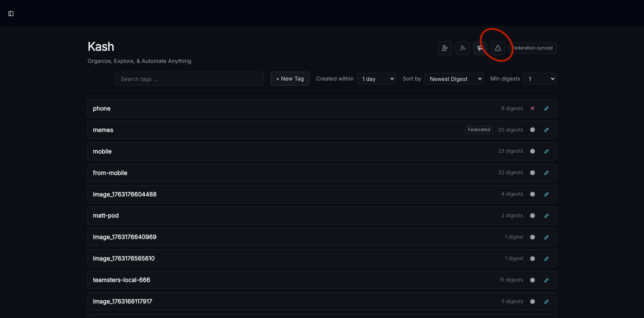This screenshot has height=318, width=644.
Task: Toggle the status dot on mobile tag
Action: pos(532,152)
